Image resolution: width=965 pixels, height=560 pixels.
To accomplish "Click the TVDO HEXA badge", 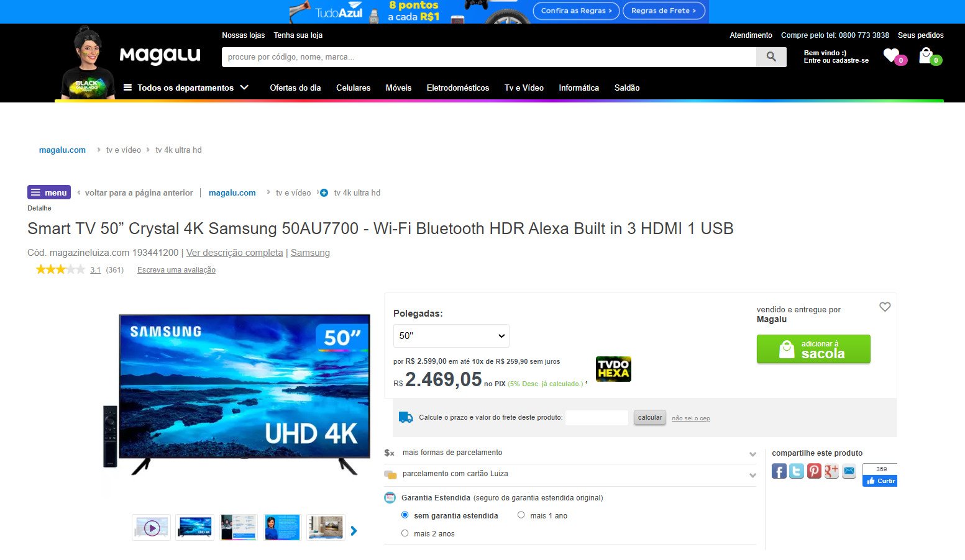I will click(x=613, y=369).
